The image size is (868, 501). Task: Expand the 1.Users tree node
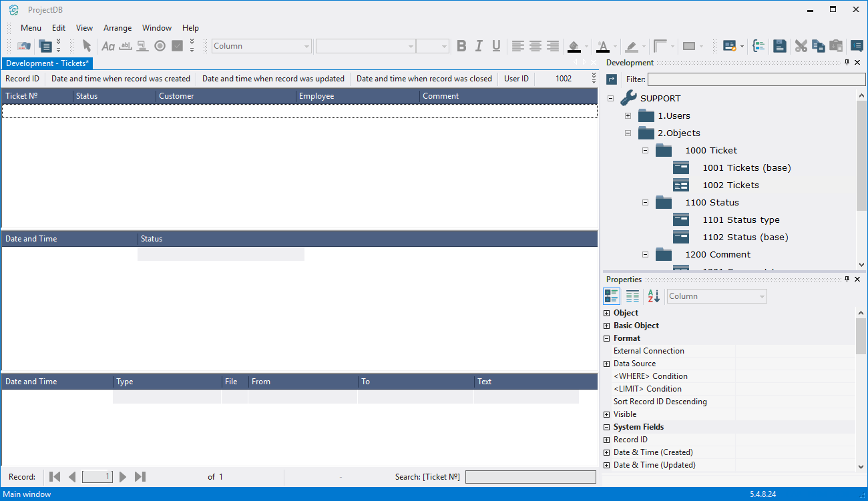[x=628, y=116]
